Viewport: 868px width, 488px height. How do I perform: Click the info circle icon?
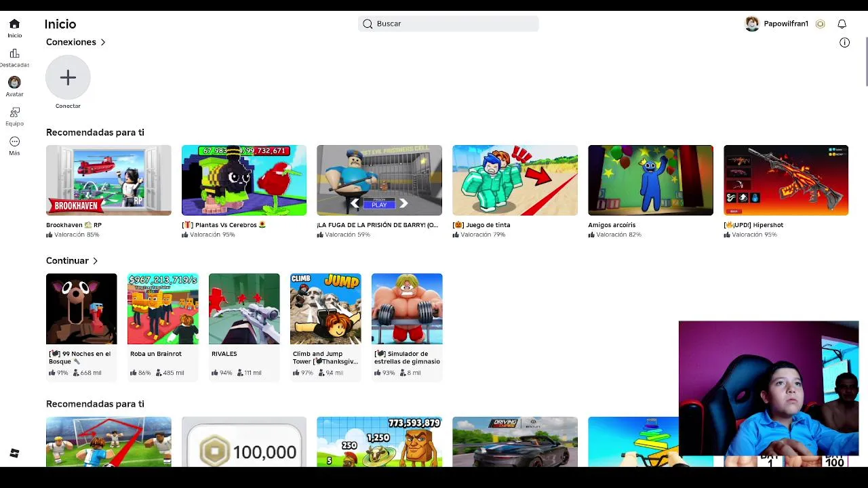(x=844, y=42)
